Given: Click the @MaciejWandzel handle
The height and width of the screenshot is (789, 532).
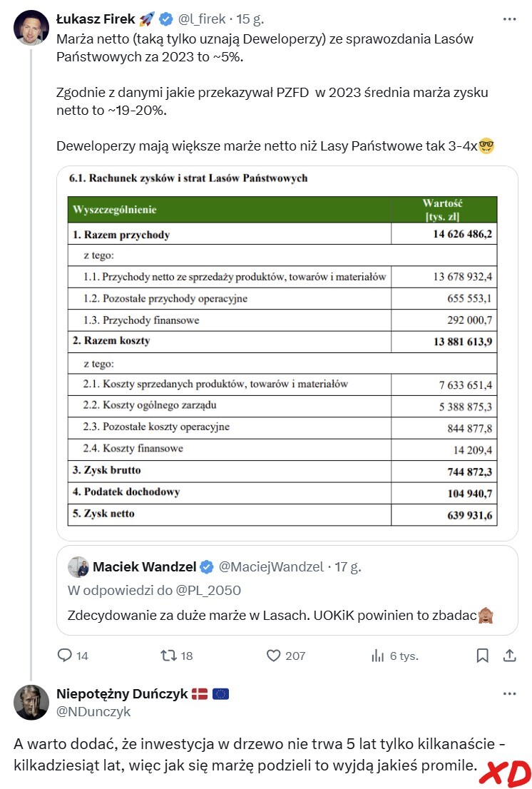Looking at the screenshot, I should pyautogui.click(x=270, y=568).
